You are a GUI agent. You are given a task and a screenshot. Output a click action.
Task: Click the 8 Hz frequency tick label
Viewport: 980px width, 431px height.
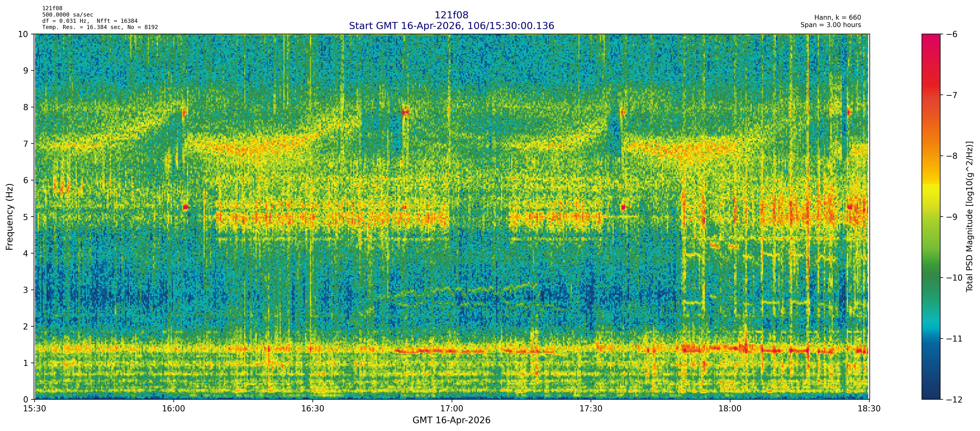[x=26, y=107]
